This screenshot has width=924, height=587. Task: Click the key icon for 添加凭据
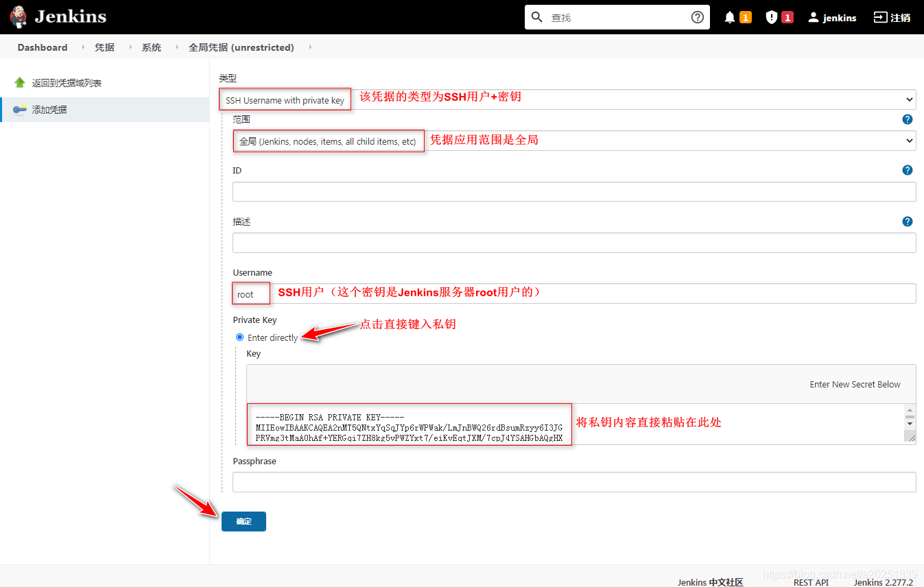tap(20, 109)
